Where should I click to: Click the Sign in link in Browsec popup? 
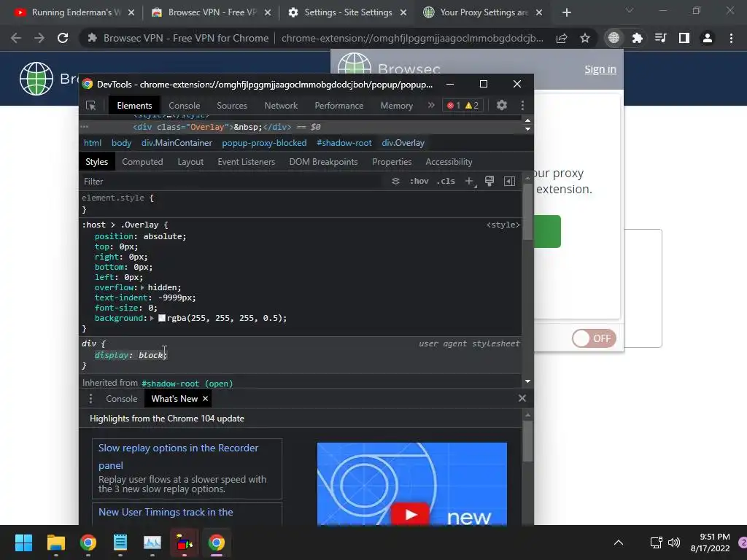point(600,69)
